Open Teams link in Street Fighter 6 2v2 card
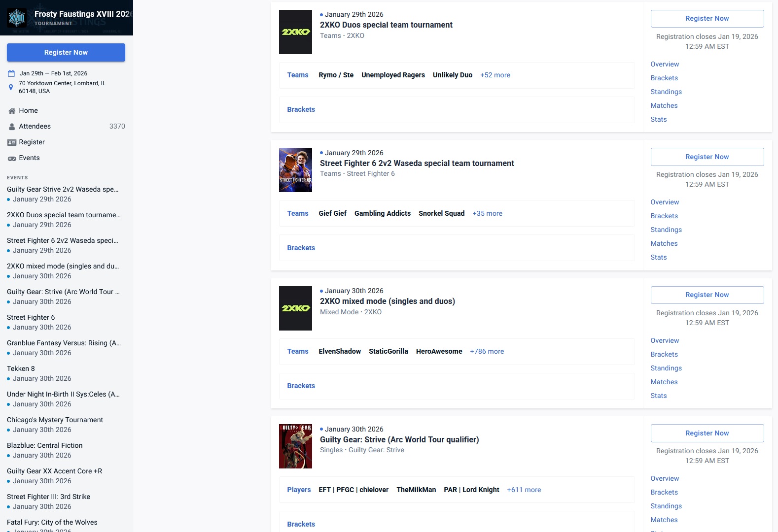 298,214
